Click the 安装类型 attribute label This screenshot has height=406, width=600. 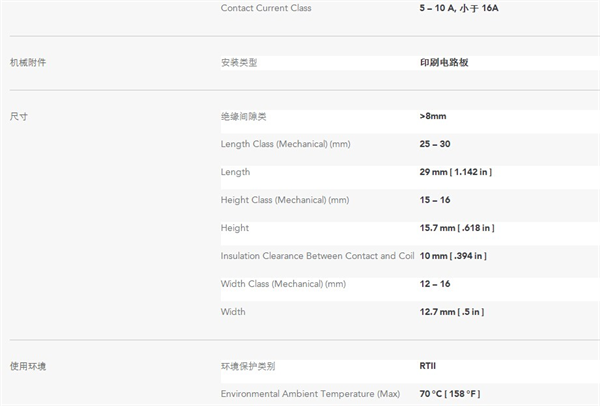pos(239,62)
